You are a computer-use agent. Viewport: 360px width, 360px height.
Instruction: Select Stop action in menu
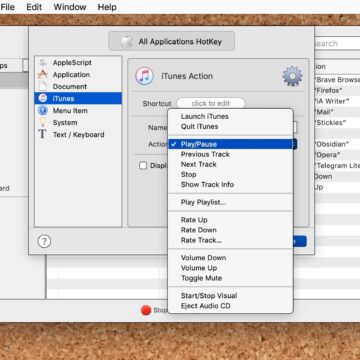point(230,174)
